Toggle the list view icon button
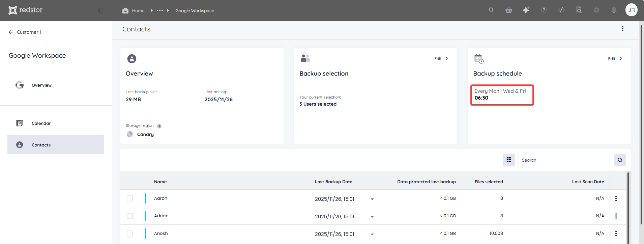 click(x=509, y=160)
